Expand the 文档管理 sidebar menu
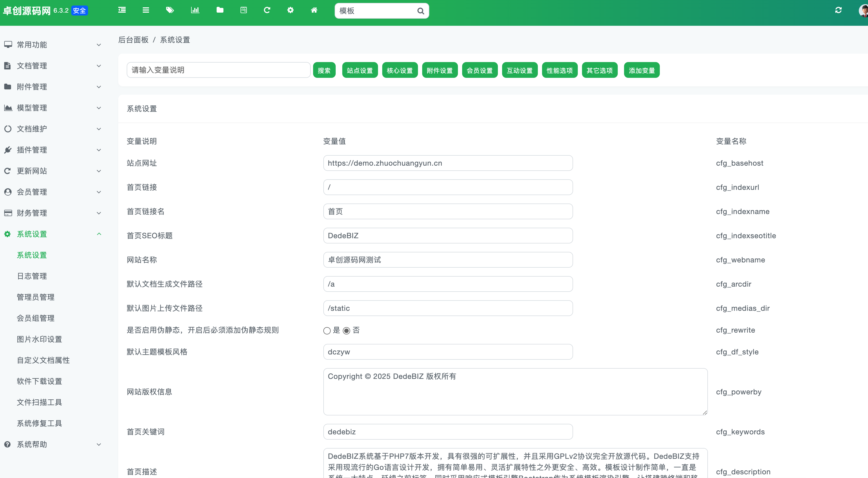Image resolution: width=868 pixels, height=478 pixels. coord(53,66)
